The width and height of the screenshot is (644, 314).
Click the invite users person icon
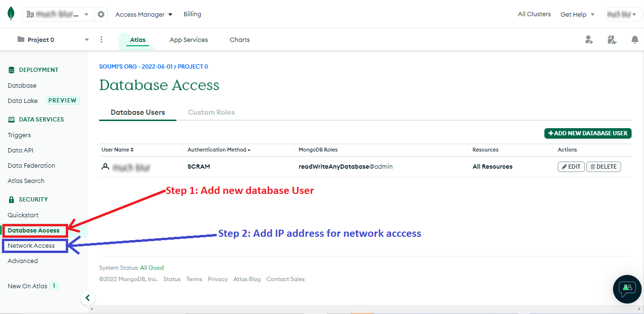(x=589, y=40)
